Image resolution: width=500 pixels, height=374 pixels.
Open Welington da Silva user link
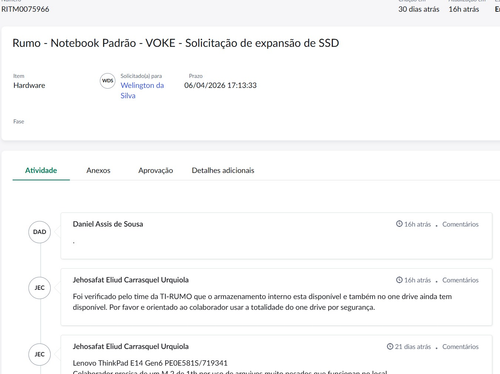click(142, 90)
